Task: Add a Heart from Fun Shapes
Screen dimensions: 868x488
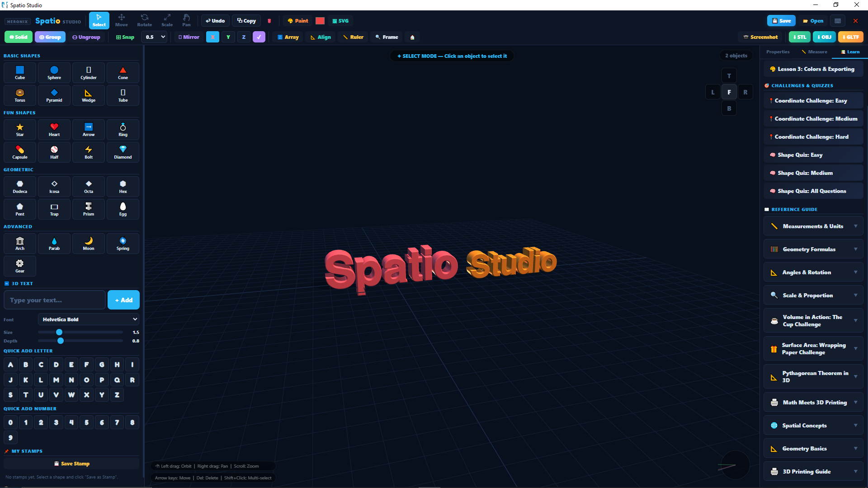Action: coord(54,130)
